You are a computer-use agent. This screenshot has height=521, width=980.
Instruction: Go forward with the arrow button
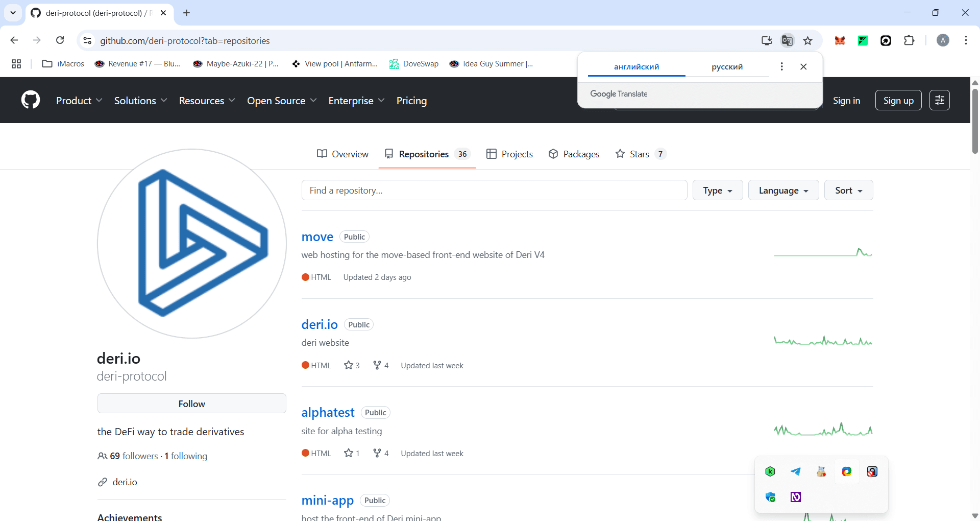coord(37,40)
